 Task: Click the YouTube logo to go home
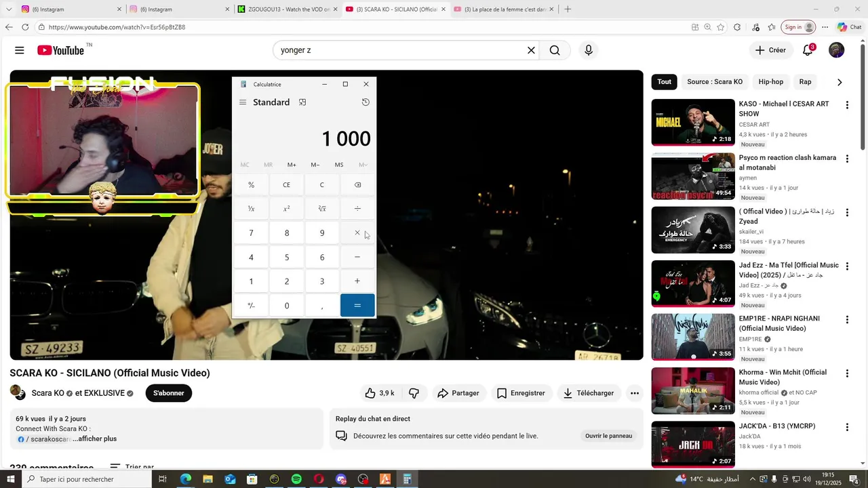[x=61, y=50]
